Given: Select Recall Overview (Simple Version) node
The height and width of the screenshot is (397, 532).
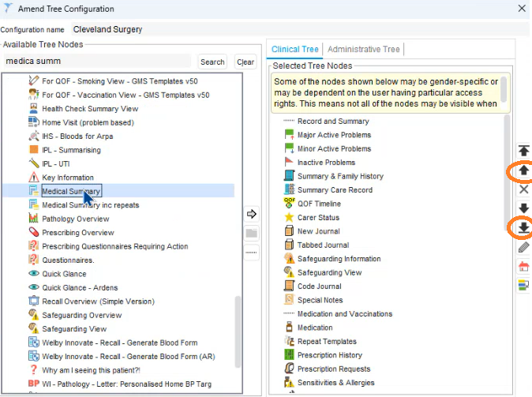Looking at the screenshot, I should pos(98,301).
